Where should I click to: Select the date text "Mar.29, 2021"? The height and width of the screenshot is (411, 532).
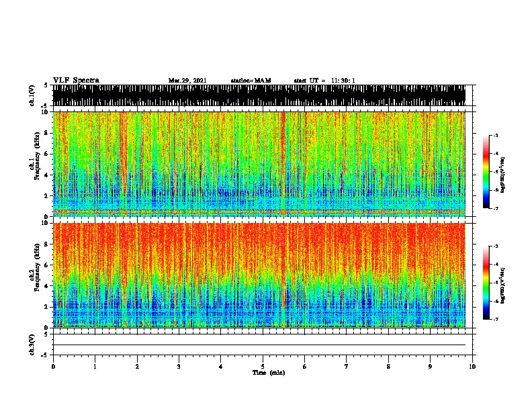click(187, 81)
